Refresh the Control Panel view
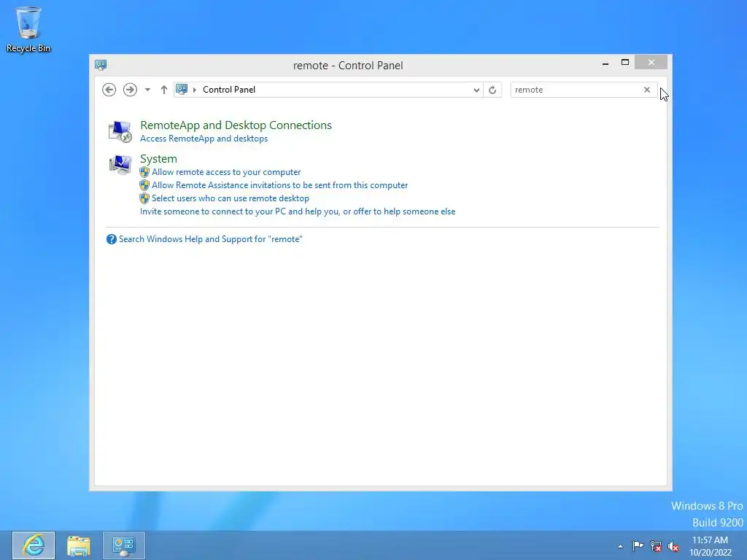Image resolution: width=747 pixels, height=560 pixels. pos(492,90)
